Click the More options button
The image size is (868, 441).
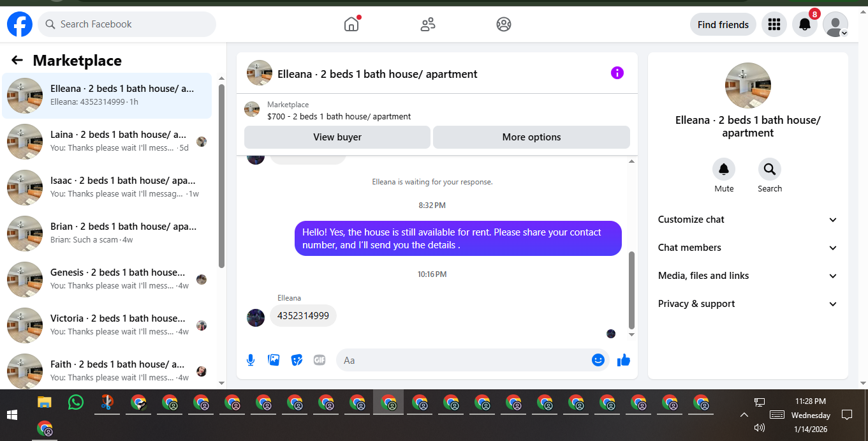pos(531,137)
